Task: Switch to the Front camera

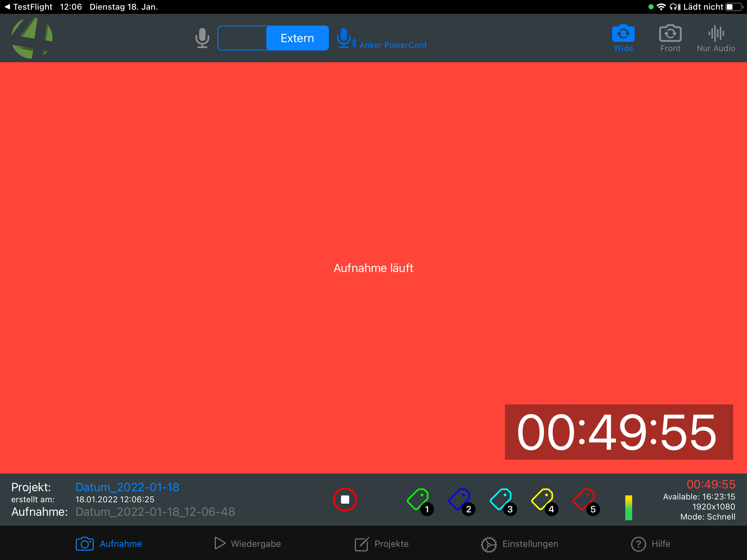Action: point(670,34)
